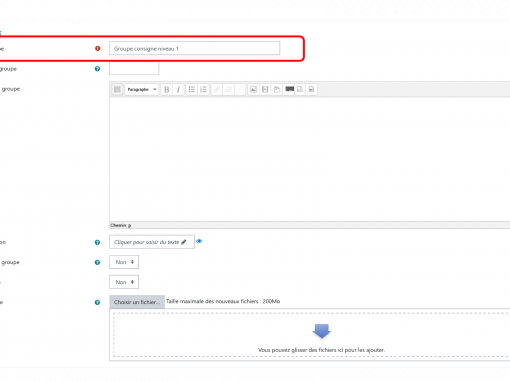Click the file drop zone with blue arrow
The width and height of the screenshot is (510, 382).
311,335
